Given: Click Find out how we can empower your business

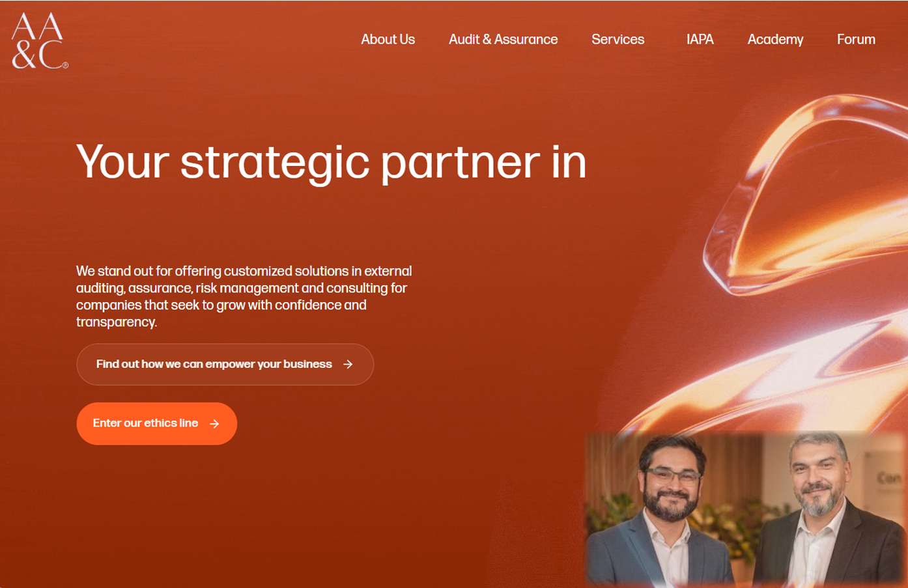Looking at the screenshot, I should pos(225,364).
